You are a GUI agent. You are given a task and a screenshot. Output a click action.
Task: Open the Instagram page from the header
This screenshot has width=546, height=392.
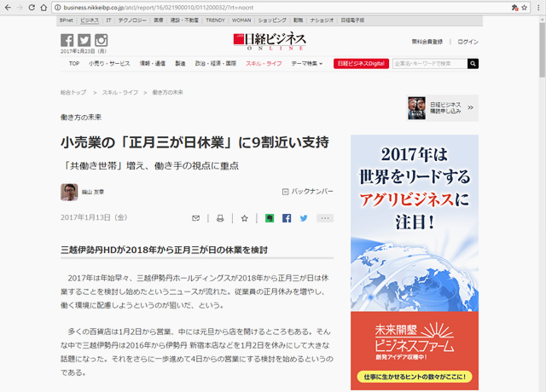[101, 40]
